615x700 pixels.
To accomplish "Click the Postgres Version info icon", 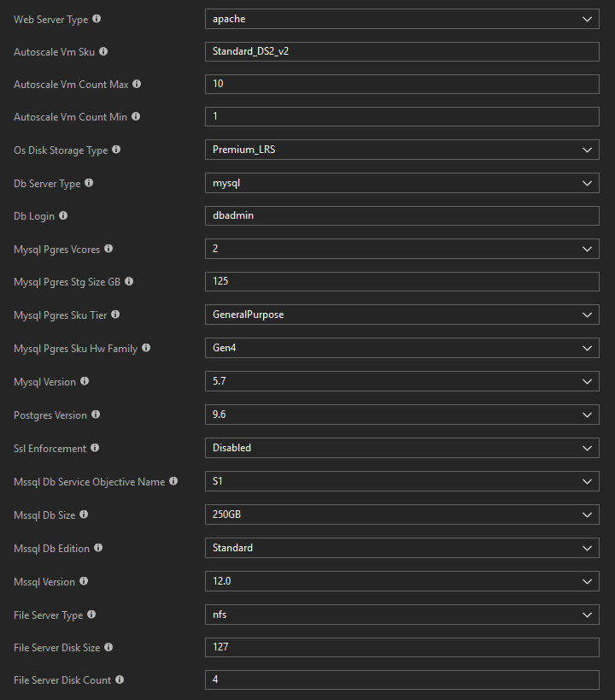I will point(97,415).
